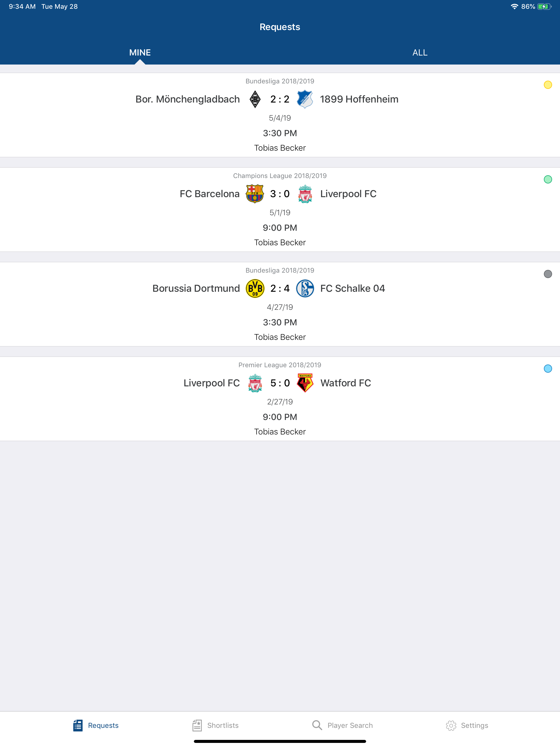Switch to the ALL requests tab
This screenshot has height=747, width=560.
pos(420,53)
